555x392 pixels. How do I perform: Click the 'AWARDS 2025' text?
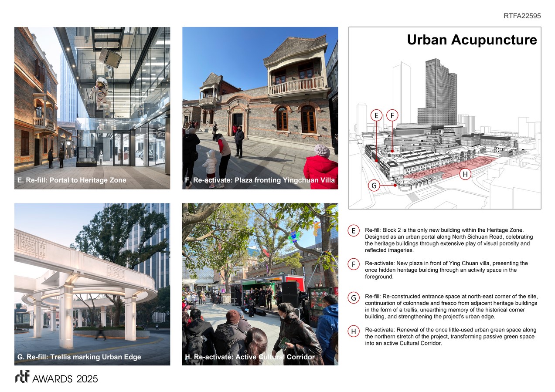pos(65,378)
